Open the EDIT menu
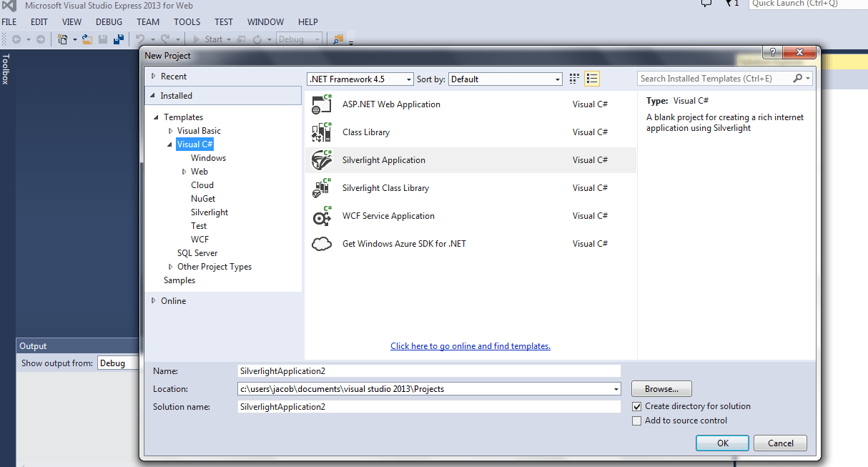Image resolution: width=868 pixels, height=467 pixels. (x=39, y=22)
